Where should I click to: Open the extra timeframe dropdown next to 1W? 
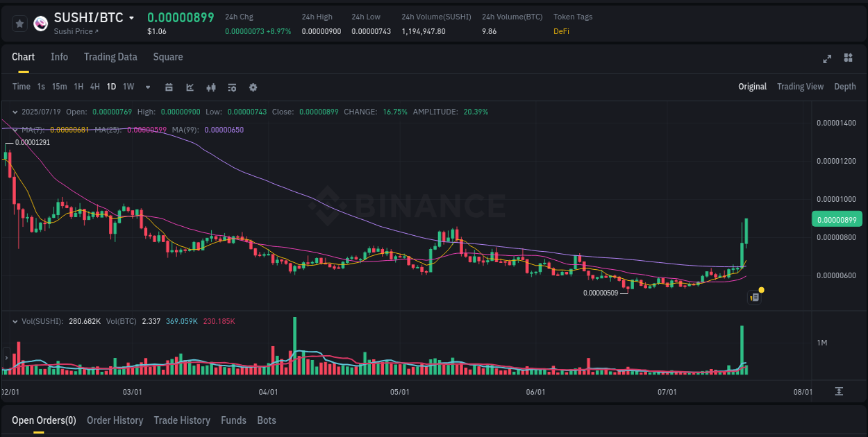147,87
